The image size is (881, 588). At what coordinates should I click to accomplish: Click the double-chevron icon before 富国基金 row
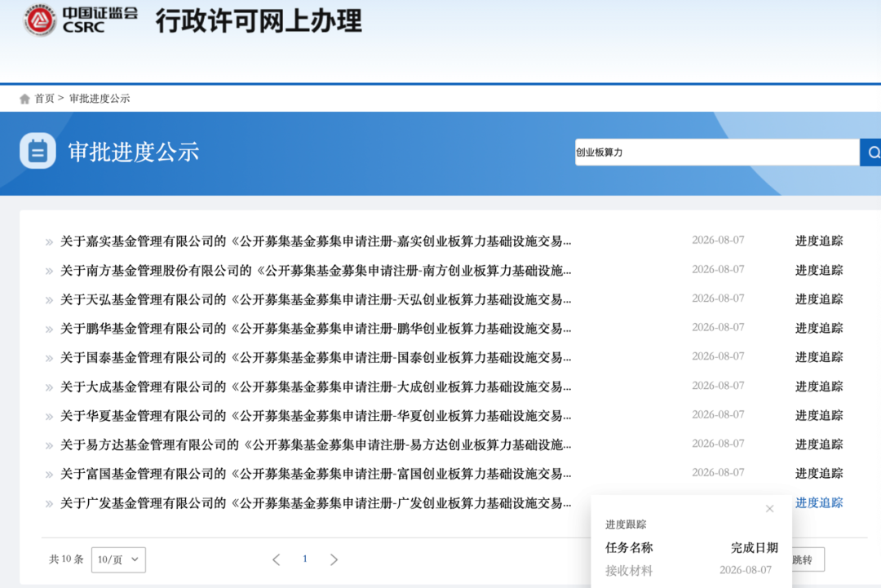(50, 475)
